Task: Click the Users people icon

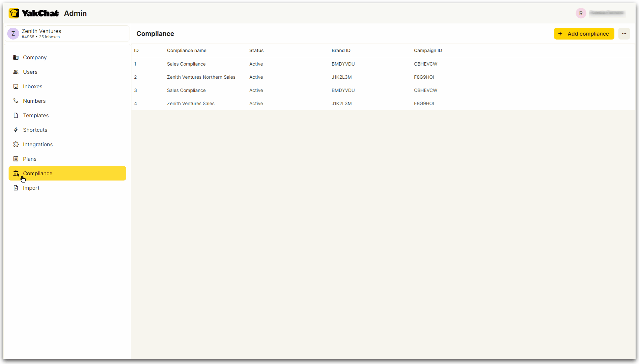Action: coord(16,72)
